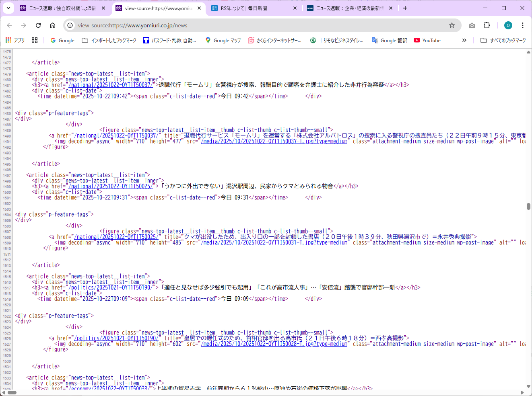Bookmark this page with star icon
Viewport: 532px width, 396px height.
[452, 25]
